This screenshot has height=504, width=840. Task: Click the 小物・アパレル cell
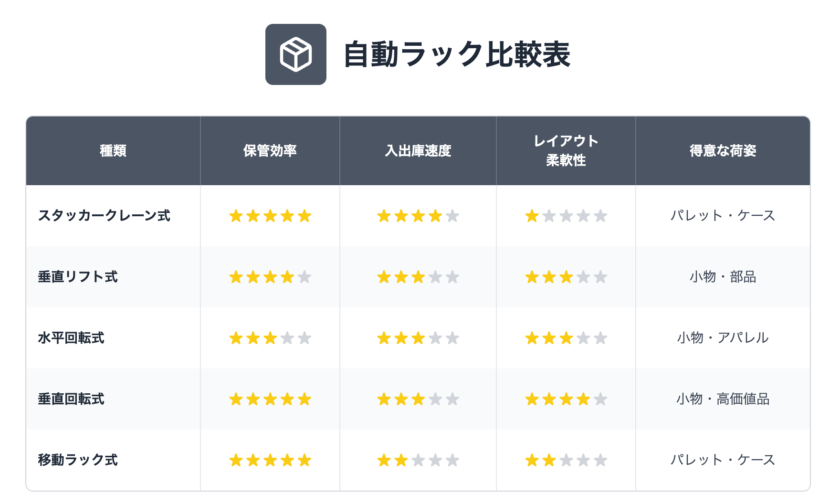pyautogui.click(x=723, y=338)
